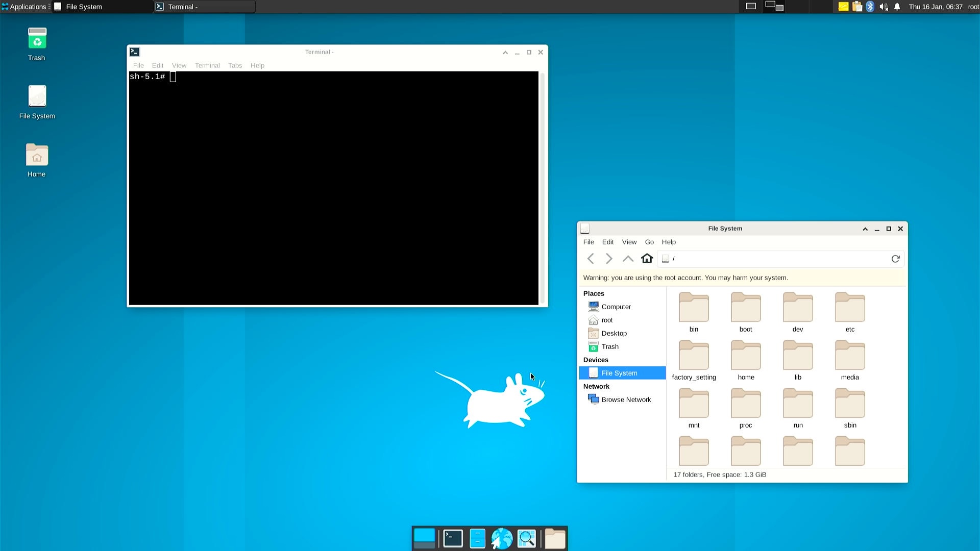Image resolution: width=980 pixels, height=551 pixels.
Task: Open the 'Terminal' menu in terminal window
Action: pos(207,65)
